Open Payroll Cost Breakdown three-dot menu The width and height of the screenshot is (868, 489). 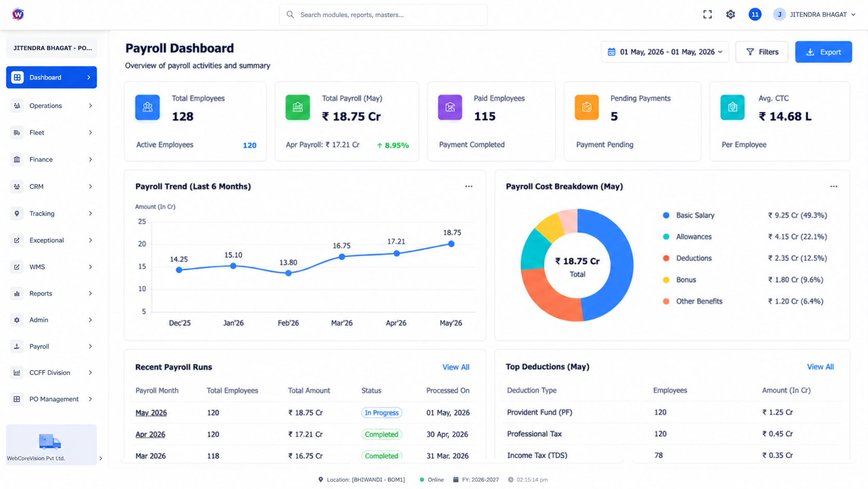click(x=834, y=187)
